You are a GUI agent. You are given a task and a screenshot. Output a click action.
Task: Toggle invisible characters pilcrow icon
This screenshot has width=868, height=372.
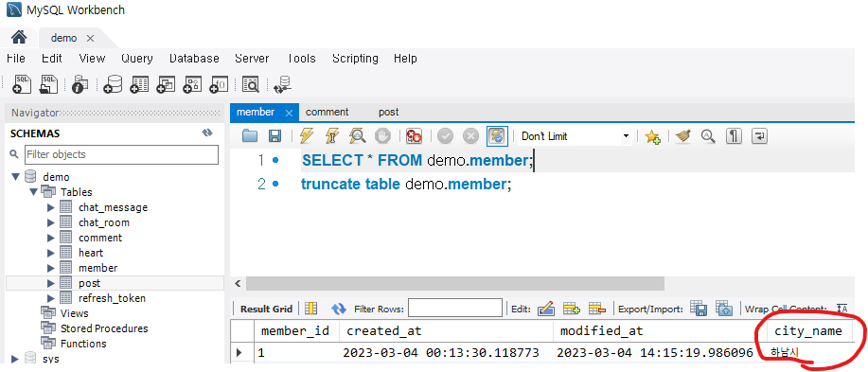734,135
